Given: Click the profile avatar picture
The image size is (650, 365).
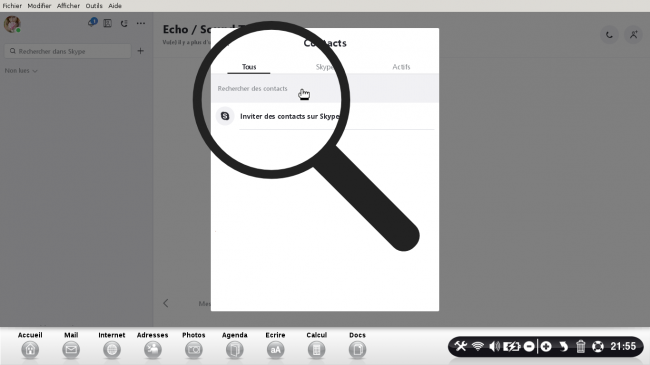Looking at the screenshot, I should [x=12, y=24].
